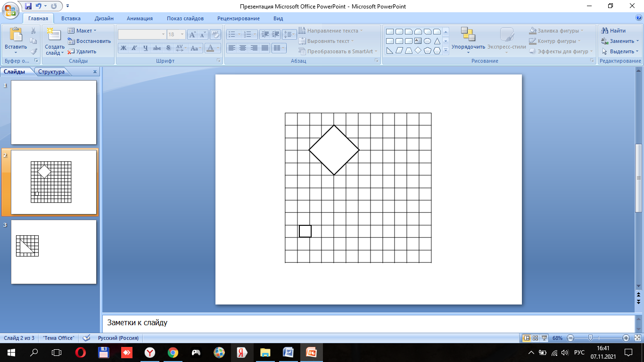Fit slide to current window icon

tap(637, 338)
